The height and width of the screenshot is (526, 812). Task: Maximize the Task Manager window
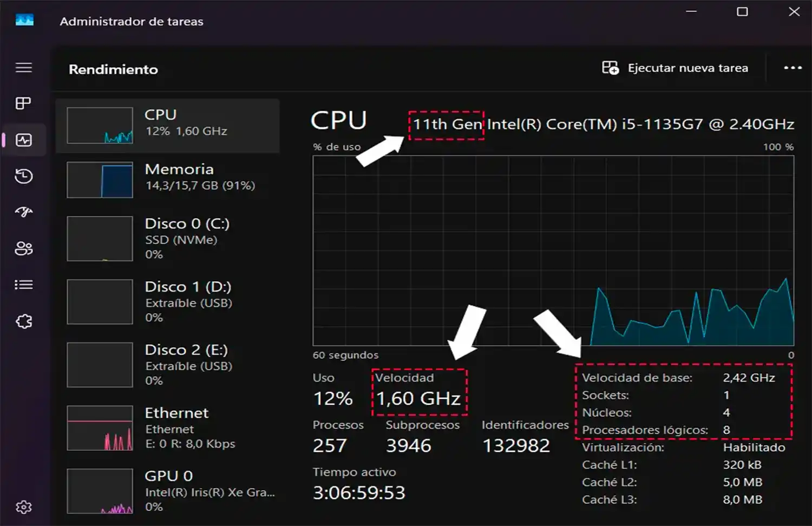[x=743, y=11]
